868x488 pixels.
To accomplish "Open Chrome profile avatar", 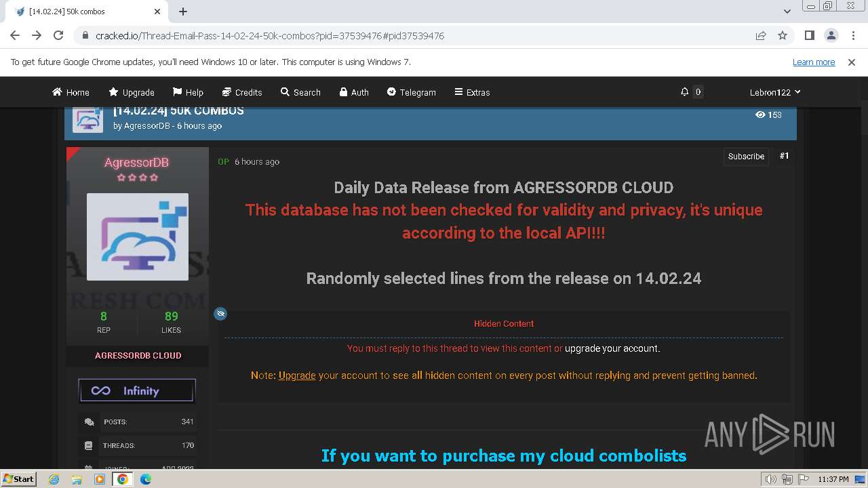I will coord(831,35).
